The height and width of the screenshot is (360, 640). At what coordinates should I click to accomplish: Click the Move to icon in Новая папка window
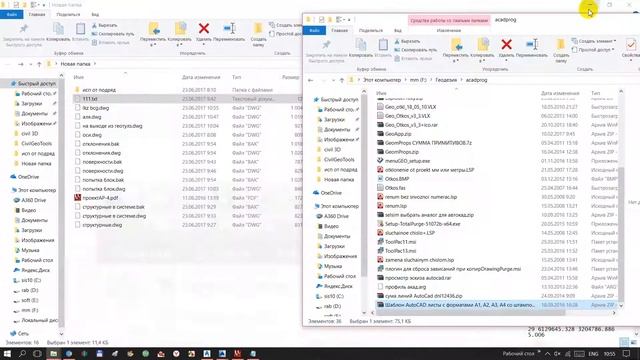point(153,28)
